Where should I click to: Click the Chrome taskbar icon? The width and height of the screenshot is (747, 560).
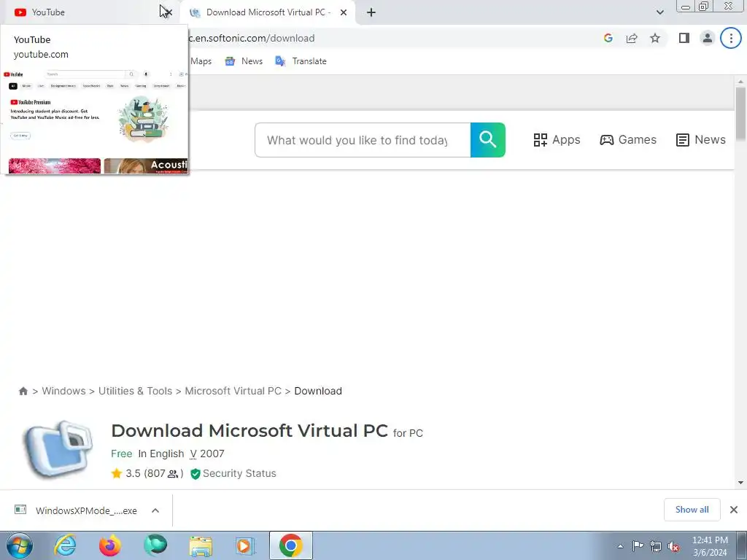290,545
